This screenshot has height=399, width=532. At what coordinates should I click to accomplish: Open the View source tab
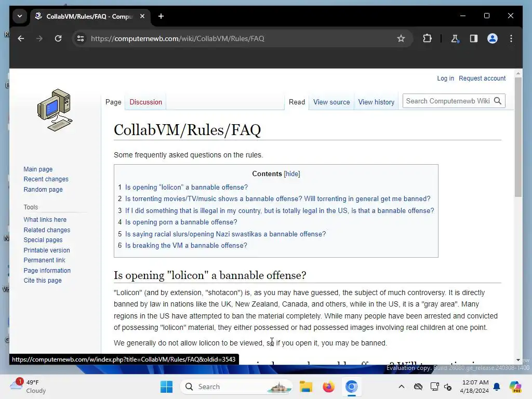coord(331,102)
